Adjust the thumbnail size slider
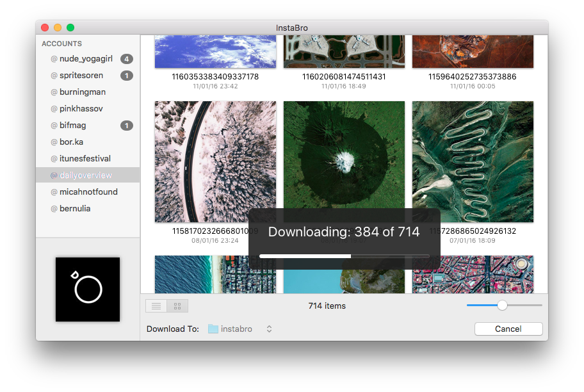Viewport: 584px width, 392px height. (x=502, y=306)
